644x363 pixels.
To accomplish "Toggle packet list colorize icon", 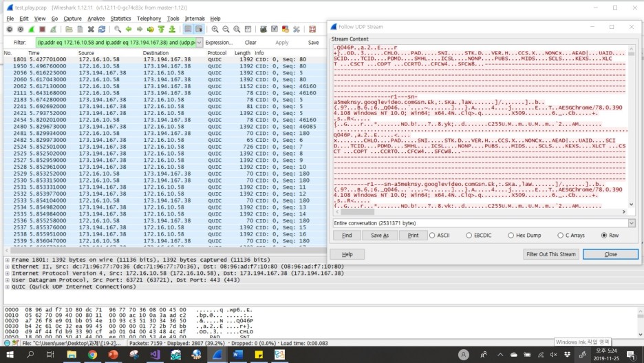I will pos(188,29).
